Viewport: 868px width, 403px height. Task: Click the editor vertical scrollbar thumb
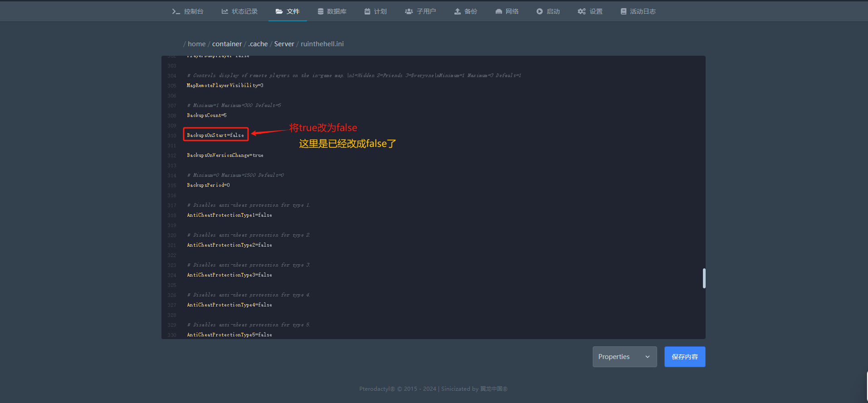(x=704, y=278)
